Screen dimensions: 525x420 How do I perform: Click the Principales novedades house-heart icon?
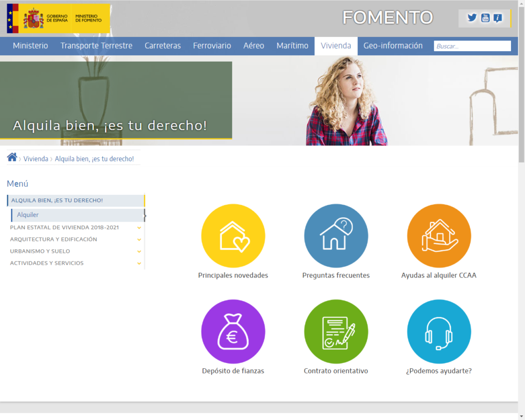tap(233, 235)
